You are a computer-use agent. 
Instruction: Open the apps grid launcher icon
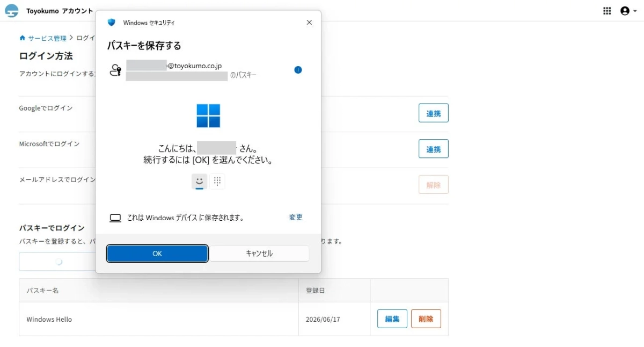click(607, 11)
